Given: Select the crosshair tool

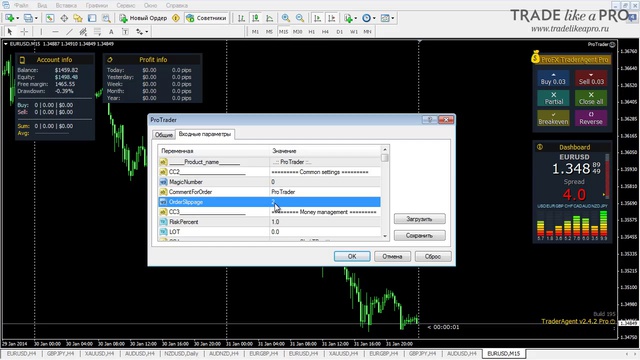Looking at the screenshot, I should [x=24, y=31].
